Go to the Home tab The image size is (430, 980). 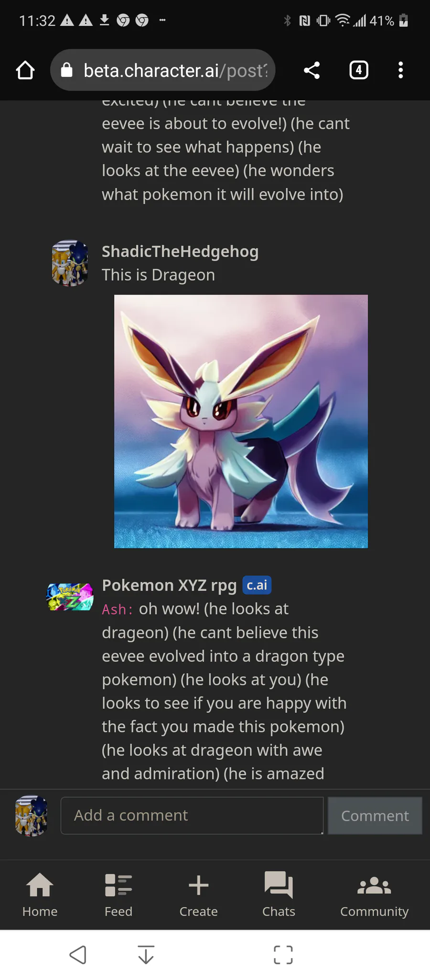[x=40, y=894]
